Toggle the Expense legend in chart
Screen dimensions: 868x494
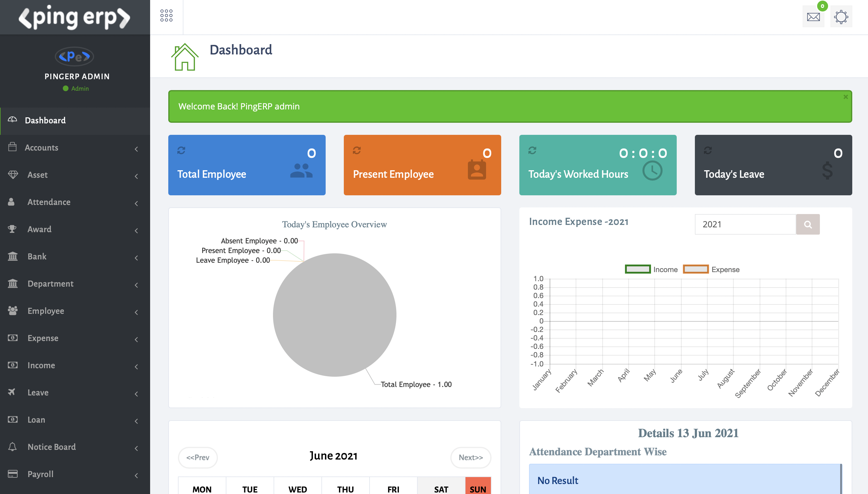[x=695, y=269]
